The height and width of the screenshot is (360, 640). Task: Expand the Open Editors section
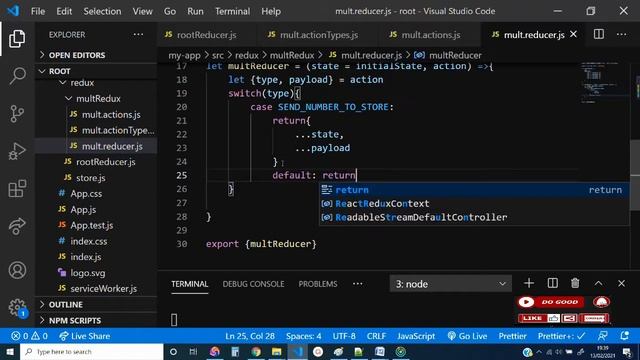pos(77,55)
